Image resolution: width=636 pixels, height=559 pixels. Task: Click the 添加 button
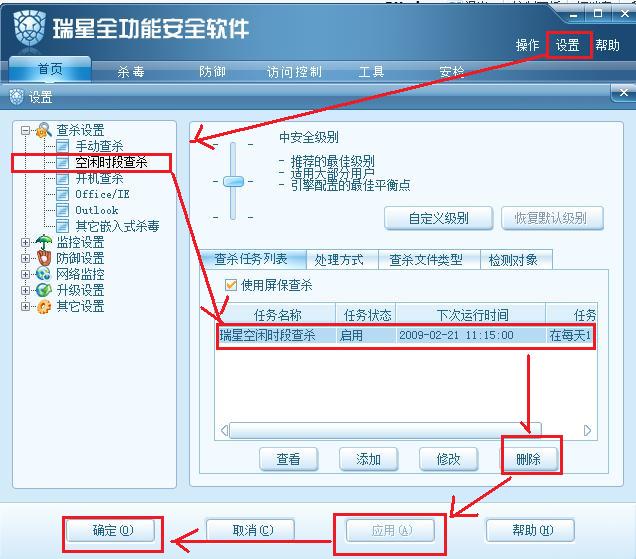point(368,459)
